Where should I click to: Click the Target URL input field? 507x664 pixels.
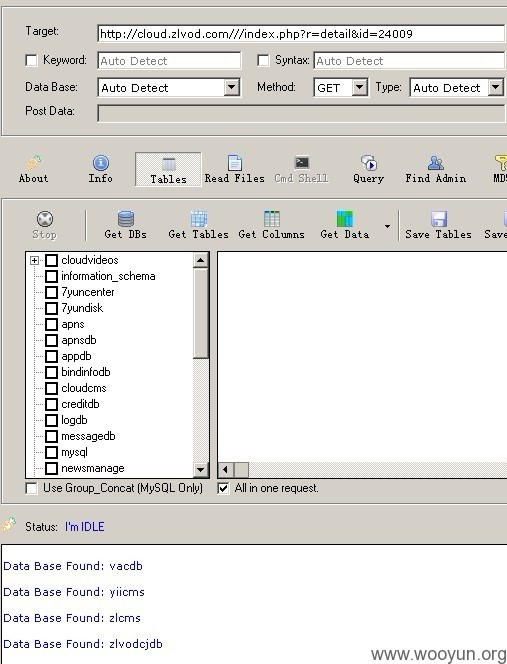pyautogui.click(x=301, y=34)
